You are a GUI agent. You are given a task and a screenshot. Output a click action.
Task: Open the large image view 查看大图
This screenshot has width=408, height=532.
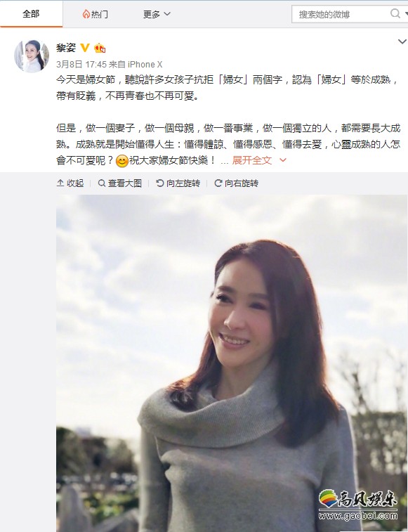point(119,183)
